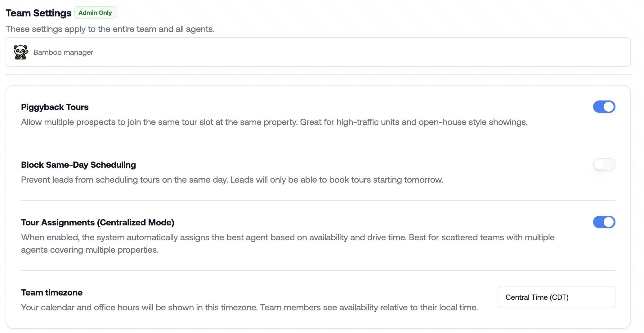Click the Block Same-Day Scheduling title
This screenshot has height=333, width=644.
[x=78, y=165]
